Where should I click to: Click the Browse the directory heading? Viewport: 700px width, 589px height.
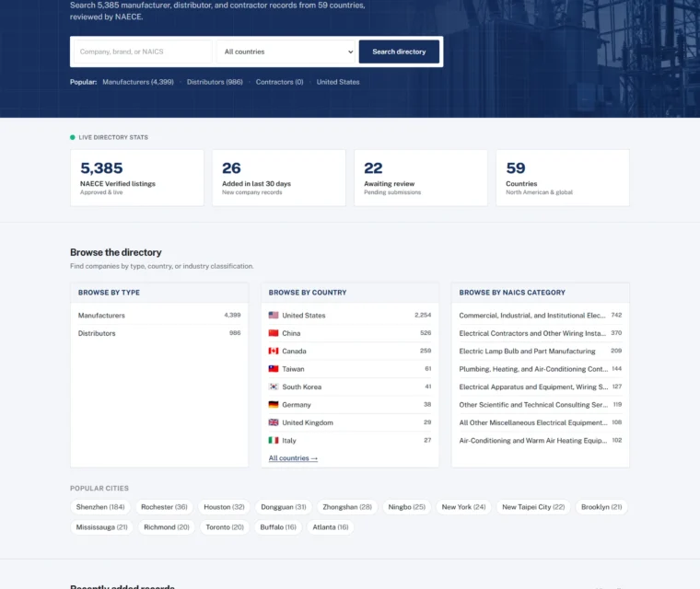pos(116,252)
